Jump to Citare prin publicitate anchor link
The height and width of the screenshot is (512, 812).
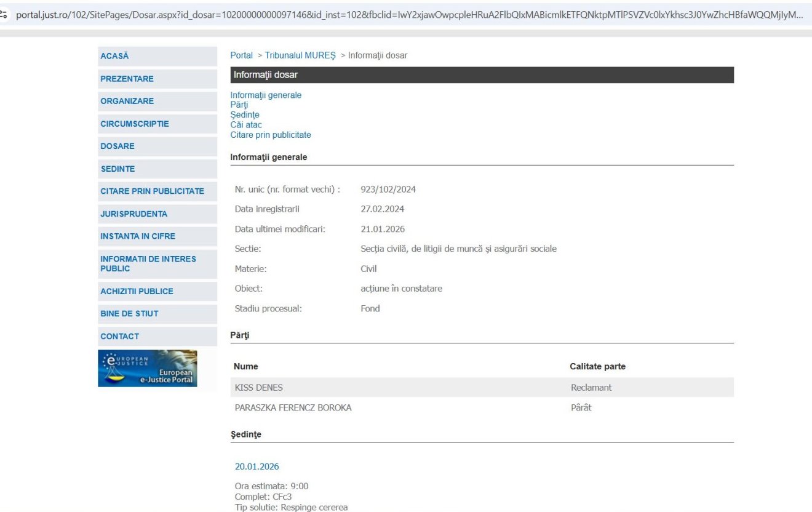click(x=271, y=135)
